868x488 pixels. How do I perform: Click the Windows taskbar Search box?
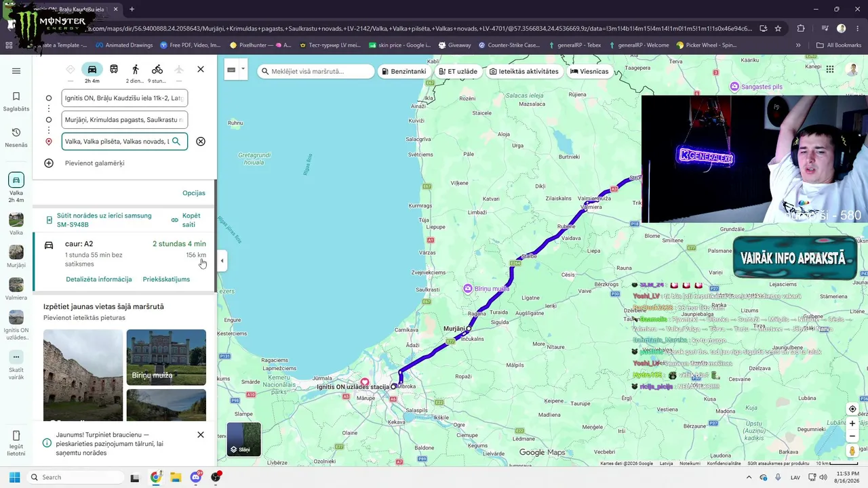coord(76,477)
